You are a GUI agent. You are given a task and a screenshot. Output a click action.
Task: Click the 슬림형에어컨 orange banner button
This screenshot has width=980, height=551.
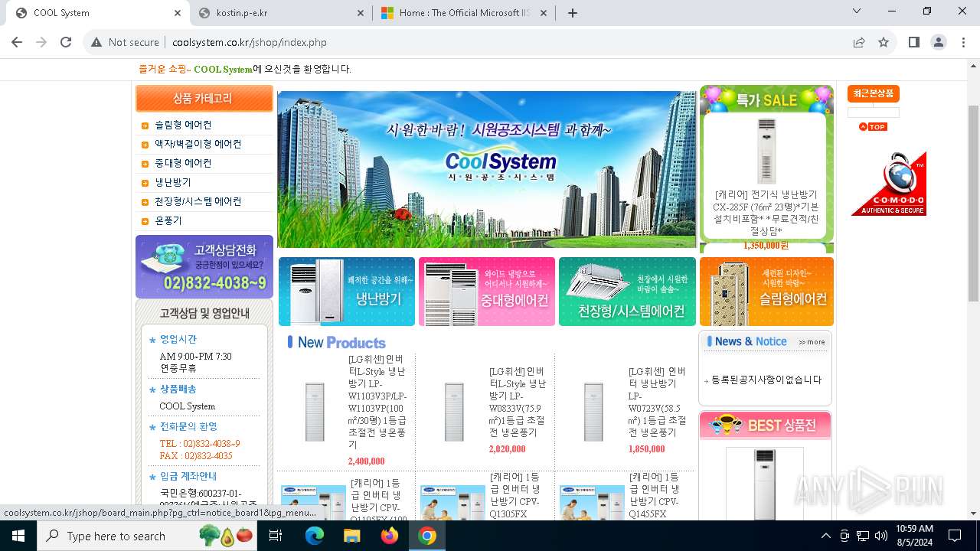pyautogui.click(x=766, y=292)
